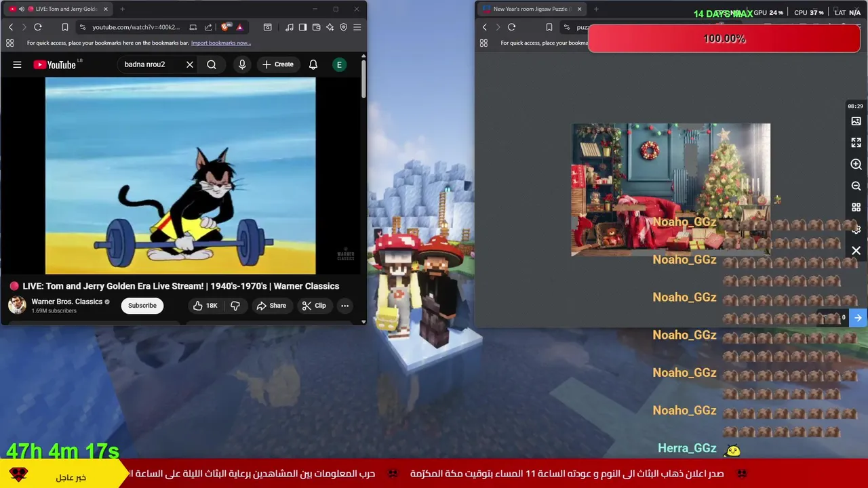Go forward in the YouTube browser window

point(24,27)
